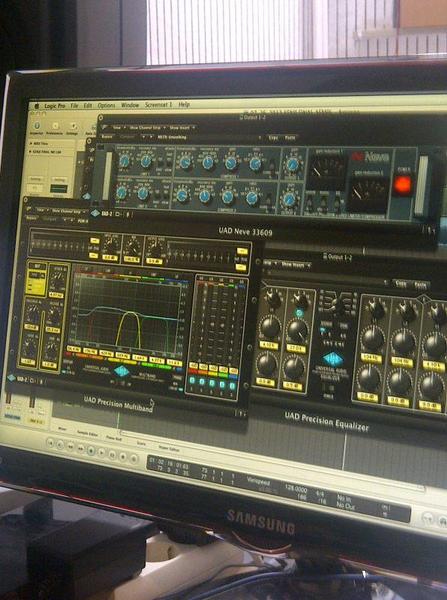The image size is (447, 600).
Task: Toggle the first cyan band button on Multiband
Action: [192, 381]
